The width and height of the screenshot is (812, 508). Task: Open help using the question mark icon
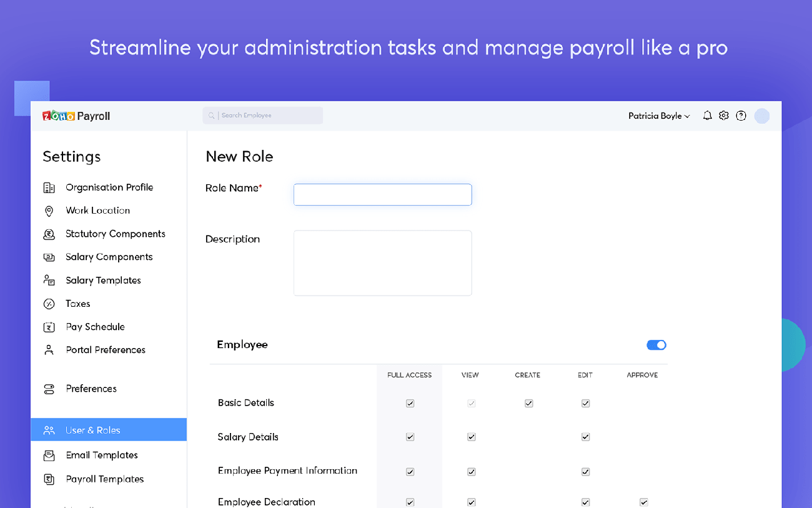pyautogui.click(x=741, y=115)
